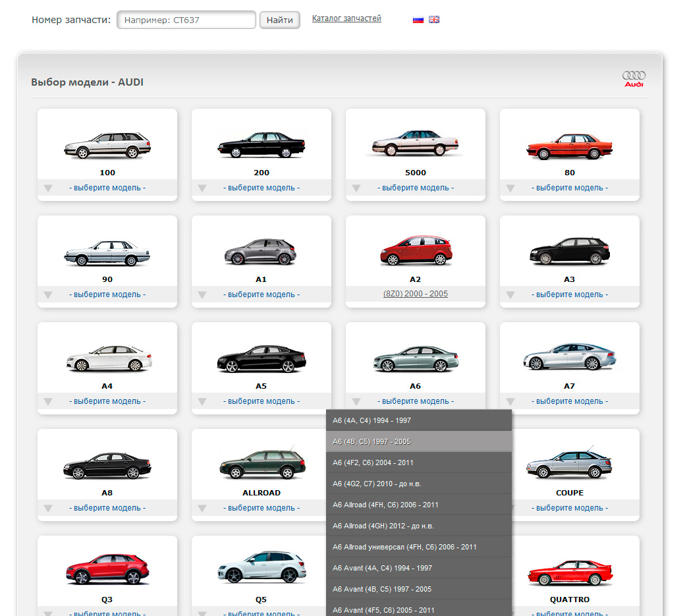The height and width of the screenshot is (616, 687).
Task: Click the Russian flag language icon
Action: [418, 20]
